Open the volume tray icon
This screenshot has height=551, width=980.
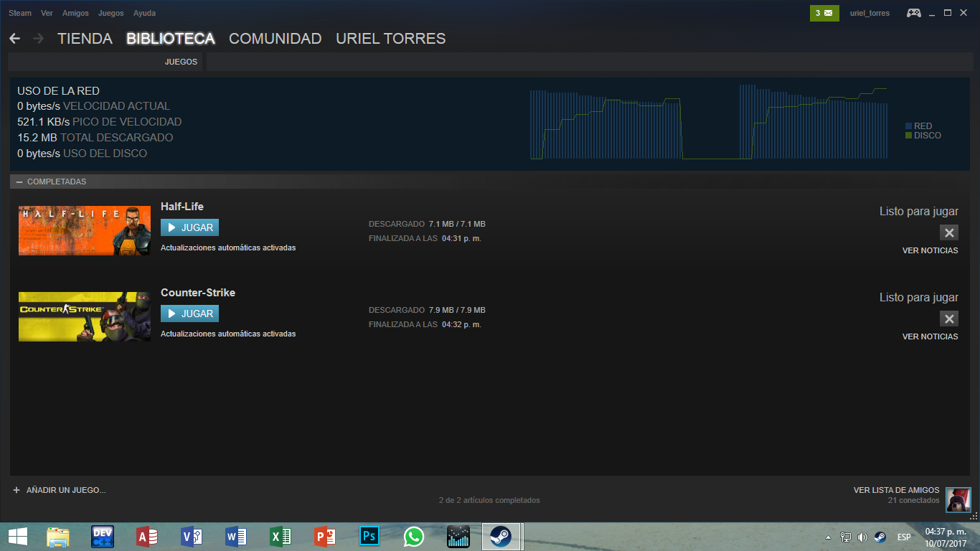pos(862,537)
